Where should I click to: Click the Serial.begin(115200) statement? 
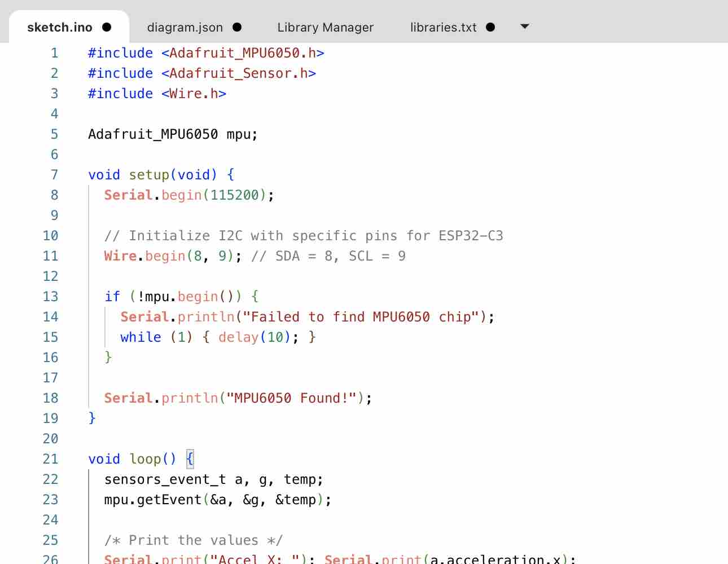click(189, 195)
